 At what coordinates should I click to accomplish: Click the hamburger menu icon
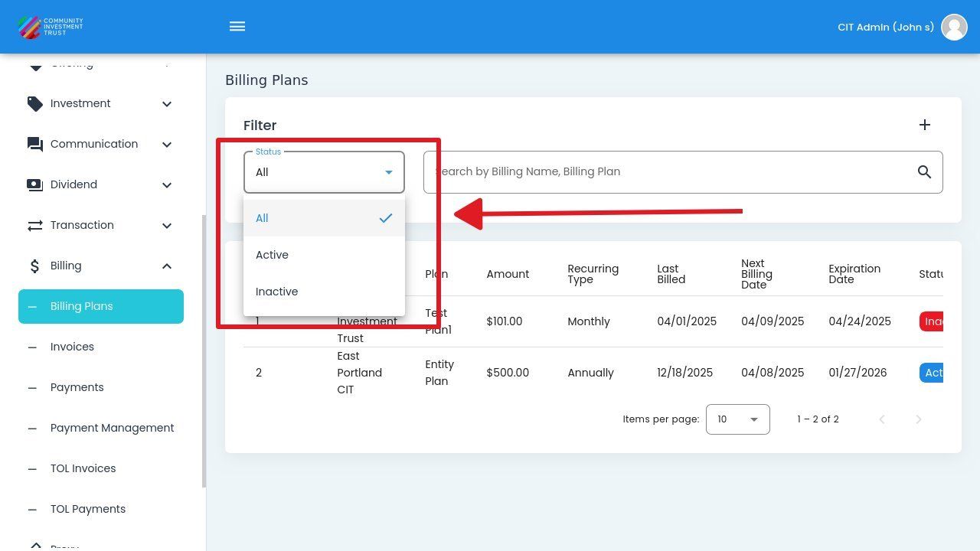[237, 27]
